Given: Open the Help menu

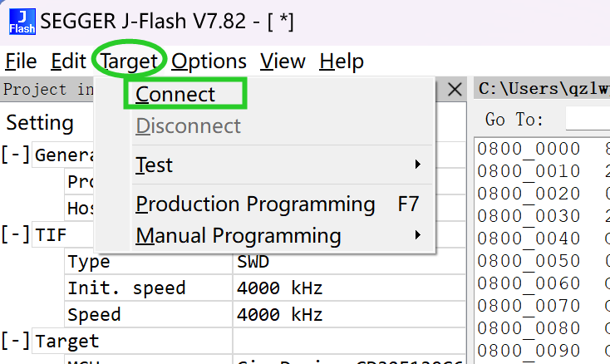Looking at the screenshot, I should tap(342, 61).
